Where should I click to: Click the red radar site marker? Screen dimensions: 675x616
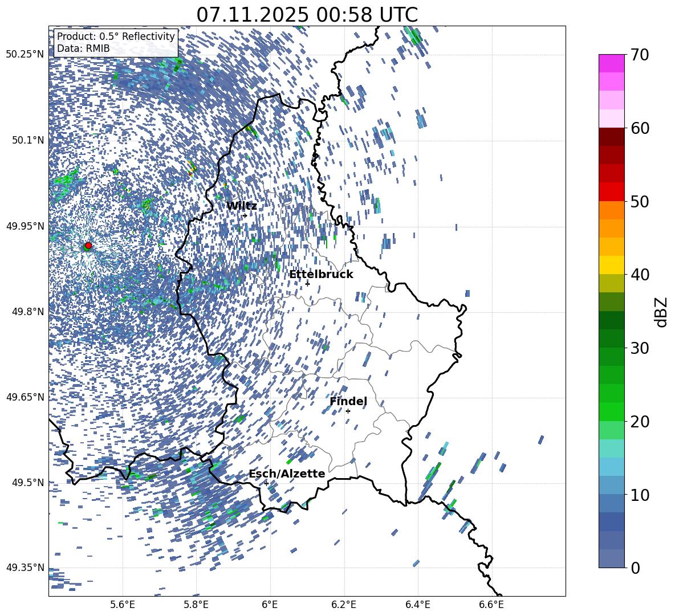[x=88, y=245]
